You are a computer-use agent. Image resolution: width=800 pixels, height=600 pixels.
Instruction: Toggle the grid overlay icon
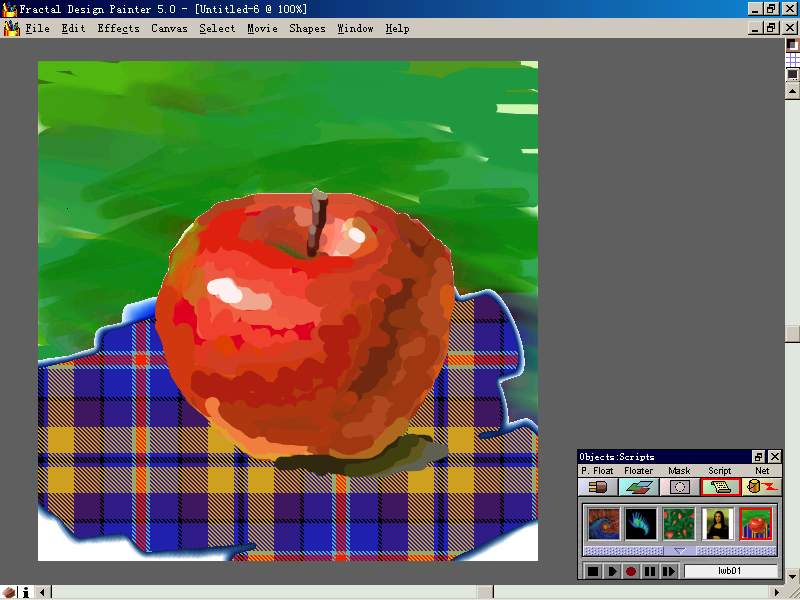[792, 60]
